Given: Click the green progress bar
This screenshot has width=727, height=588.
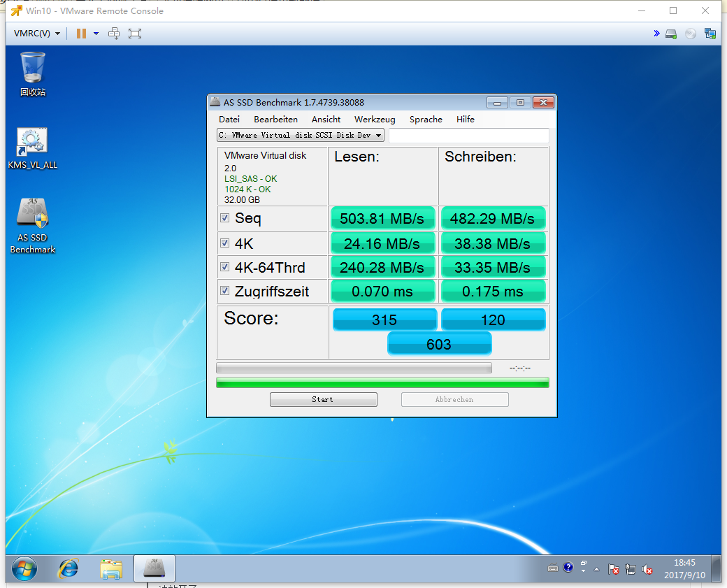Looking at the screenshot, I should (x=382, y=382).
